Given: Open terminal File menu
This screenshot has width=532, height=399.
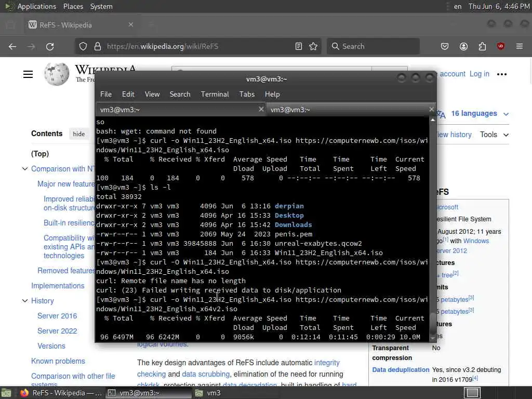Looking at the screenshot, I should [x=106, y=95].
